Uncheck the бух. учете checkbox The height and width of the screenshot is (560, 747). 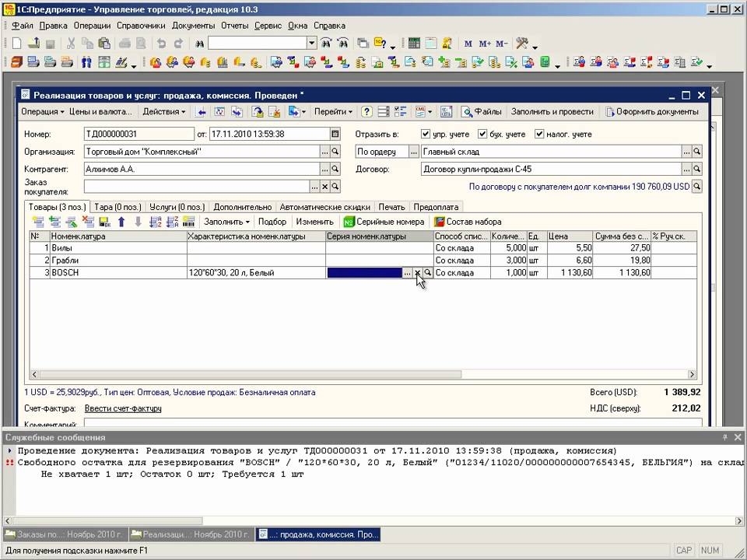[x=482, y=134]
